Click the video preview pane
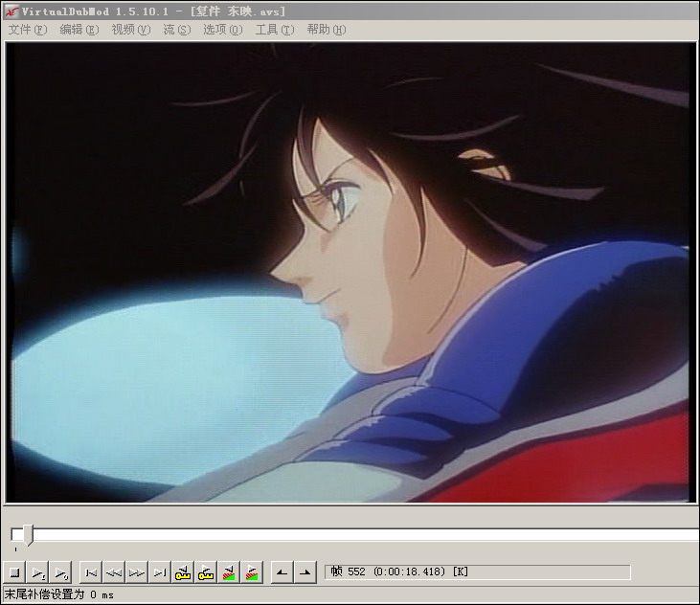This screenshot has width=700, height=605. [350, 272]
